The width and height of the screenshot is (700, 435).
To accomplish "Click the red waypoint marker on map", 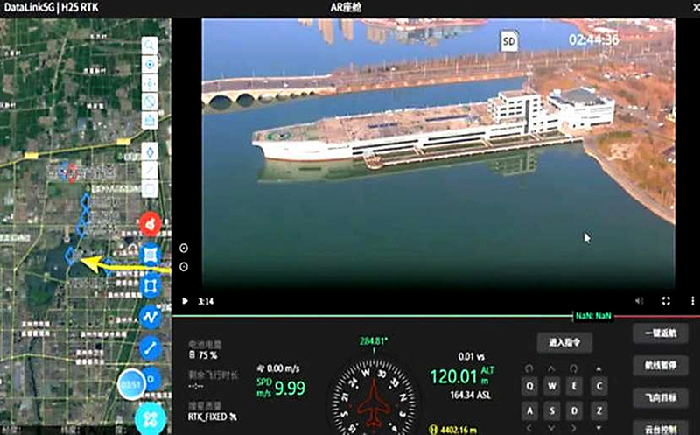I will point(72,173).
